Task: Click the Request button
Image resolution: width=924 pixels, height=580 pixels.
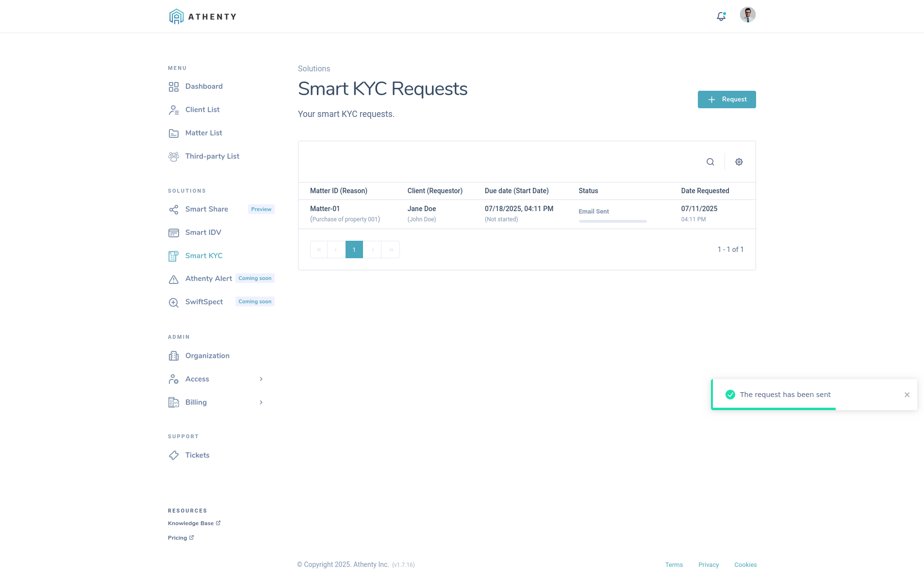Action: point(726,99)
